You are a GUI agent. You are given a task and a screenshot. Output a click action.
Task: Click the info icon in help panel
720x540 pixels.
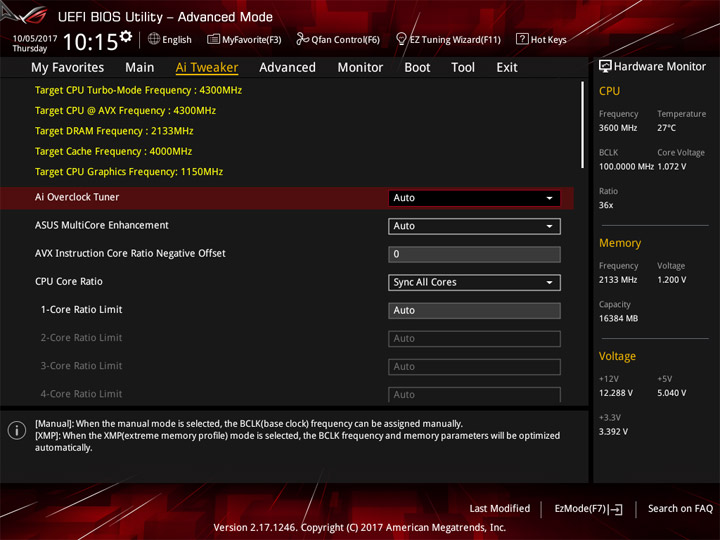coord(17,430)
